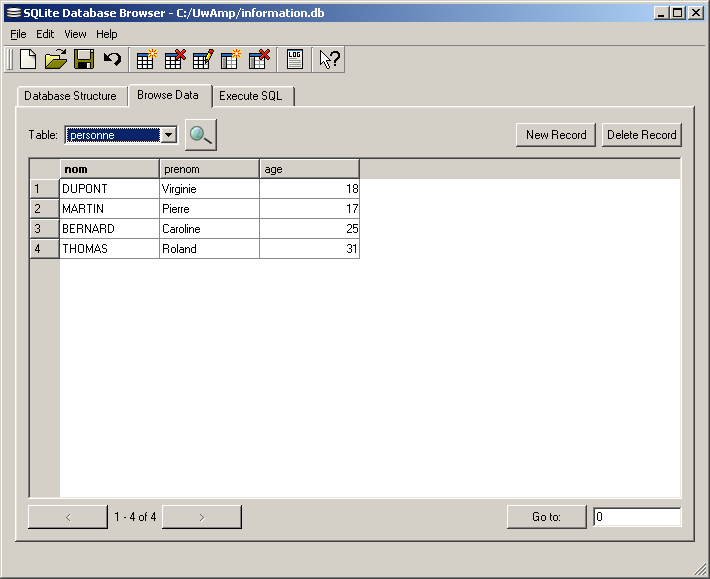The width and height of the screenshot is (710, 579).
Task: Open a database with the folder icon
Action: [56, 59]
